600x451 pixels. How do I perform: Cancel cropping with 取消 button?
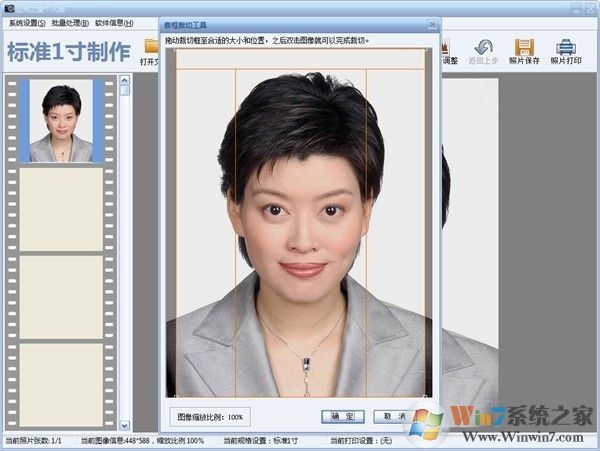(392, 417)
